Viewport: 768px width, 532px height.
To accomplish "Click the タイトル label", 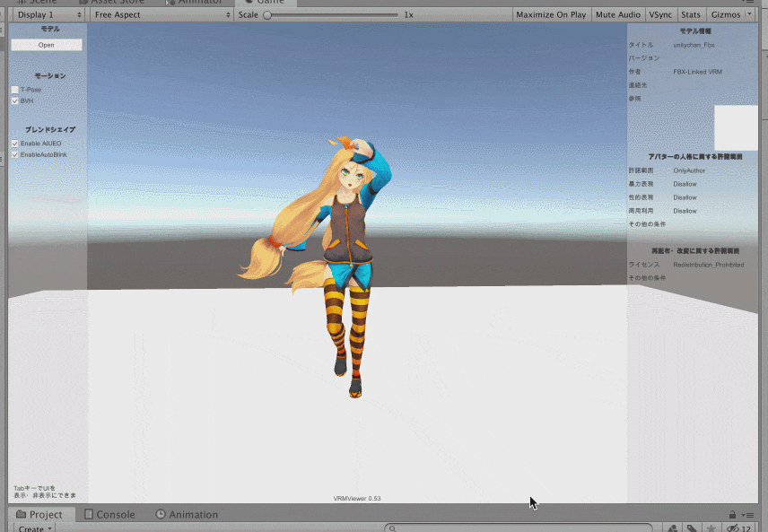I will pos(641,45).
